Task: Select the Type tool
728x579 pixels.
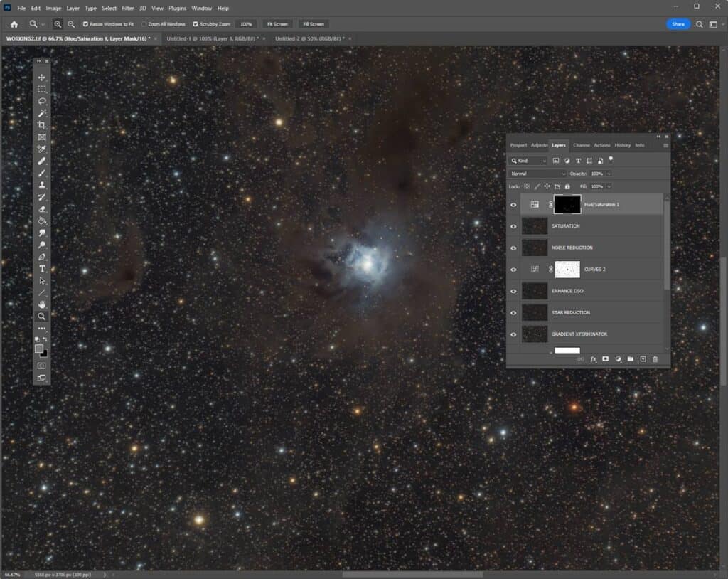Action: tap(43, 268)
